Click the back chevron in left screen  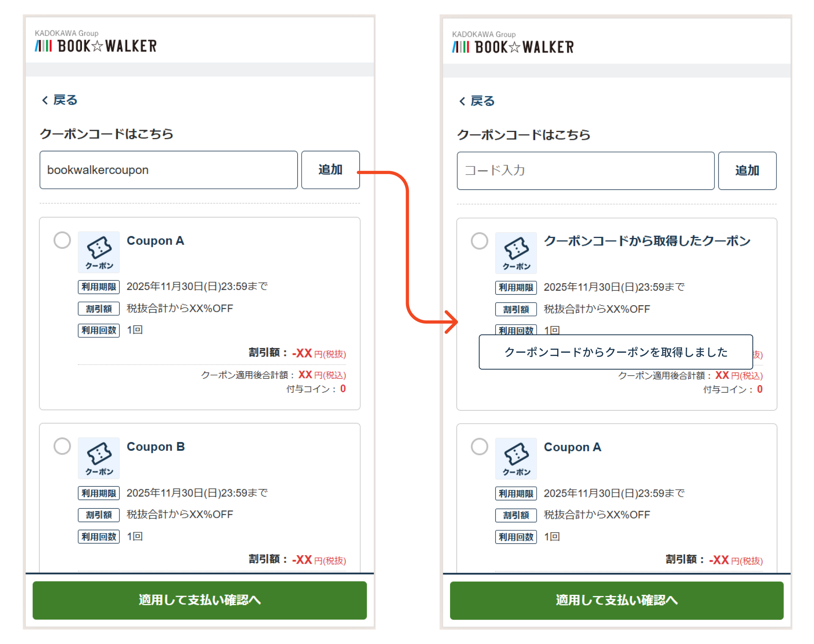click(45, 100)
